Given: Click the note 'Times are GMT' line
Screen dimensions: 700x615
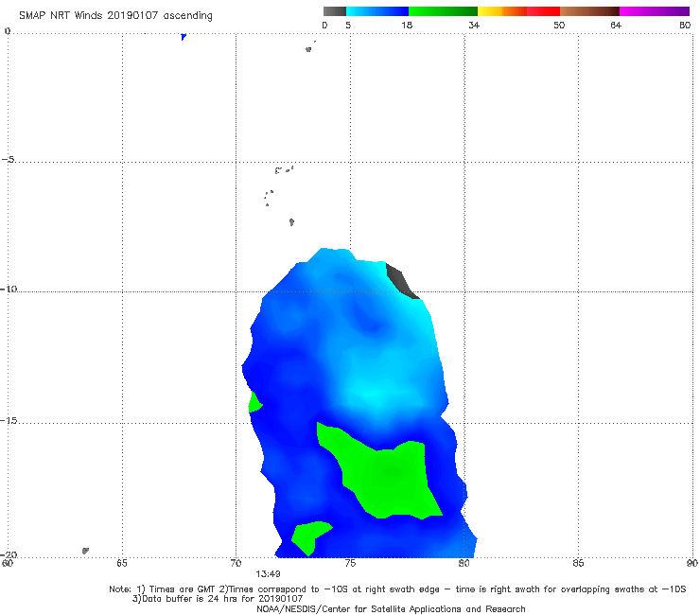Looking at the screenshot, I should (397, 589).
